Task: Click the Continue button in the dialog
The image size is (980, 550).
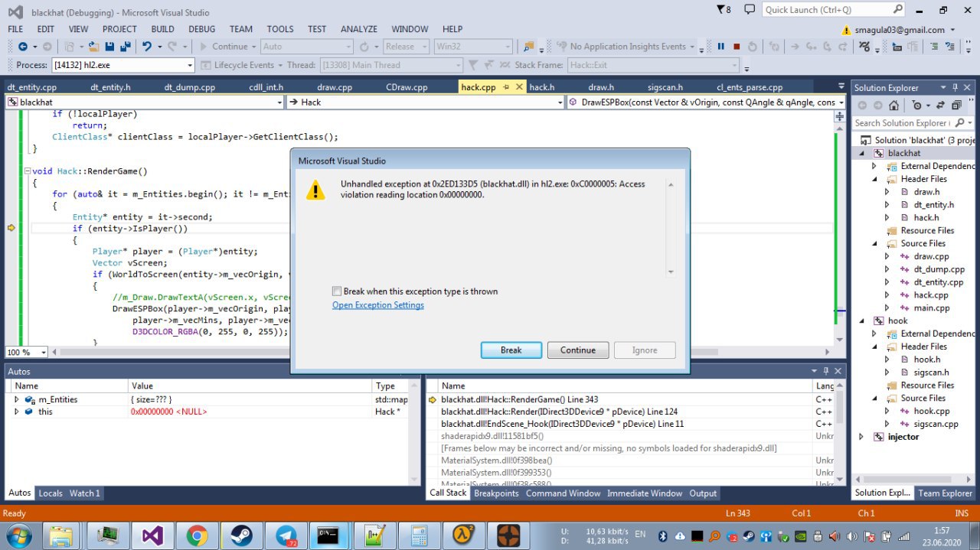Action: (x=578, y=350)
